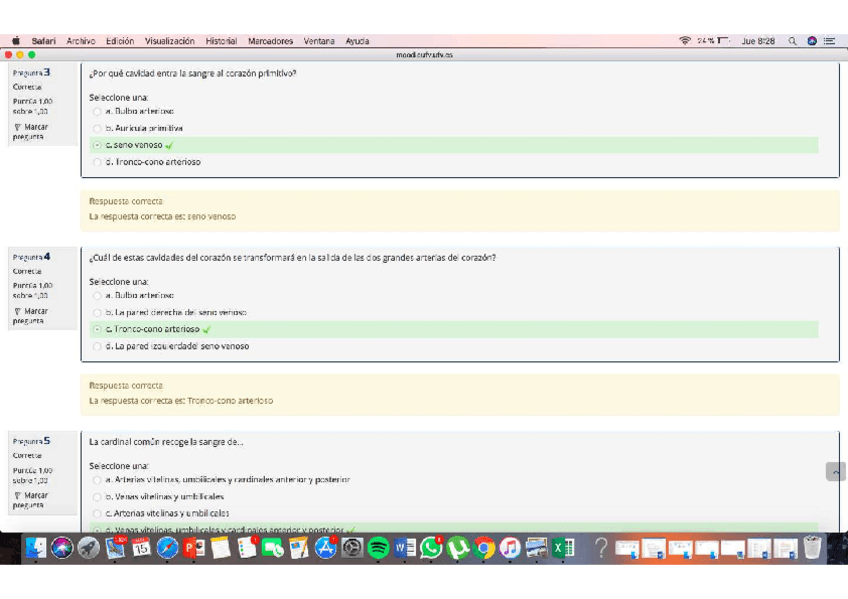Image resolution: width=848 pixels, height=599 pixels.
Task: Select La pared derecha del seno venoso
Action: point(97,313)
